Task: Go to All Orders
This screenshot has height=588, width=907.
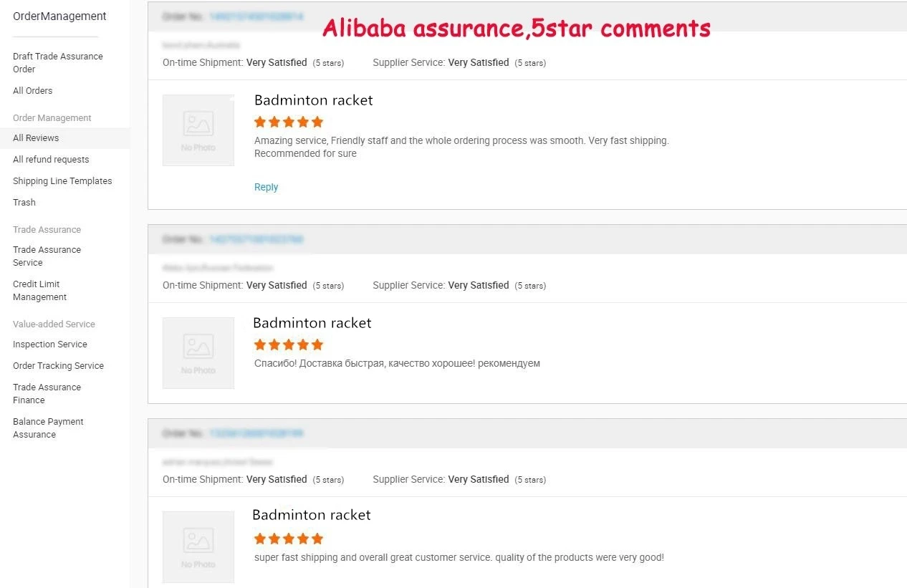Action: (x=32, y=91)
